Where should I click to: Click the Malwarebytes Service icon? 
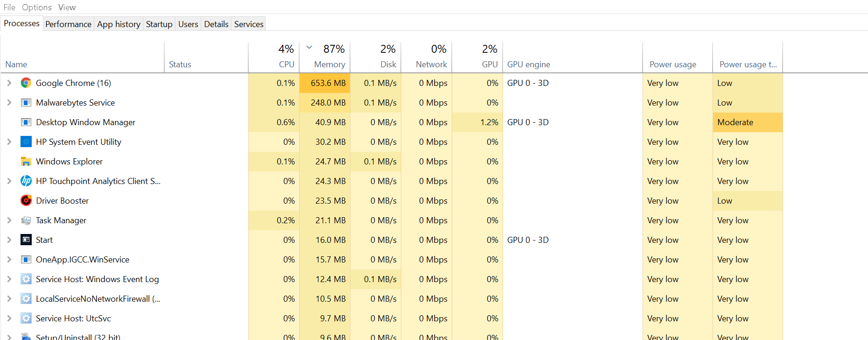[26, 103]
